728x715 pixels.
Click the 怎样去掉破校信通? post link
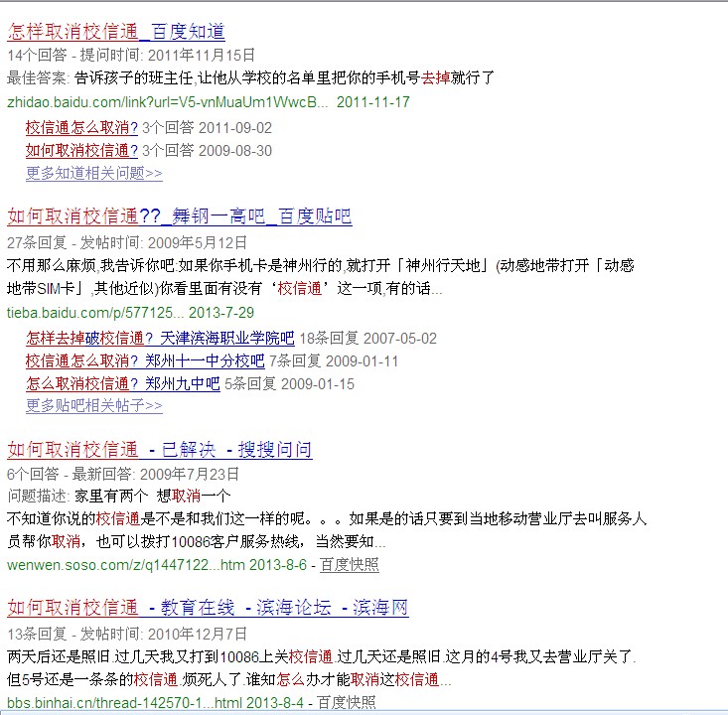82,338
